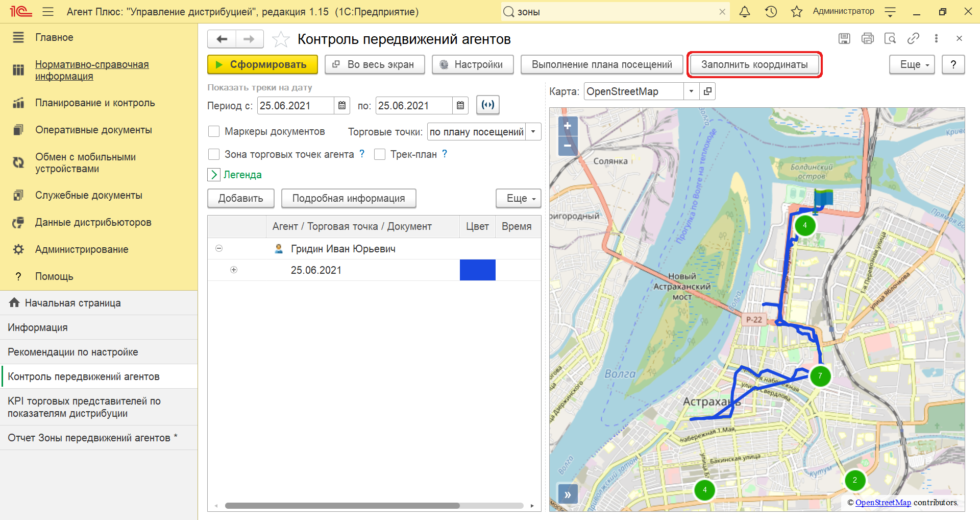
Task: Open Данные дистрибьюторов section
Action: (93, 222)
